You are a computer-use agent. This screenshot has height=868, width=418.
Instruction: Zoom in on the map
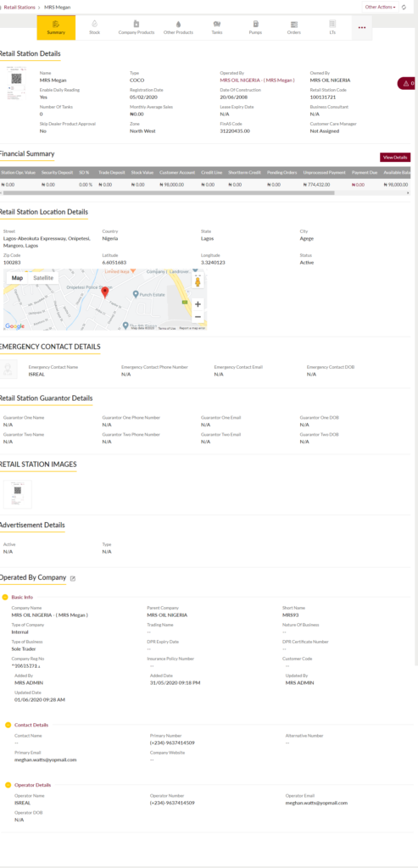[198, 304]
